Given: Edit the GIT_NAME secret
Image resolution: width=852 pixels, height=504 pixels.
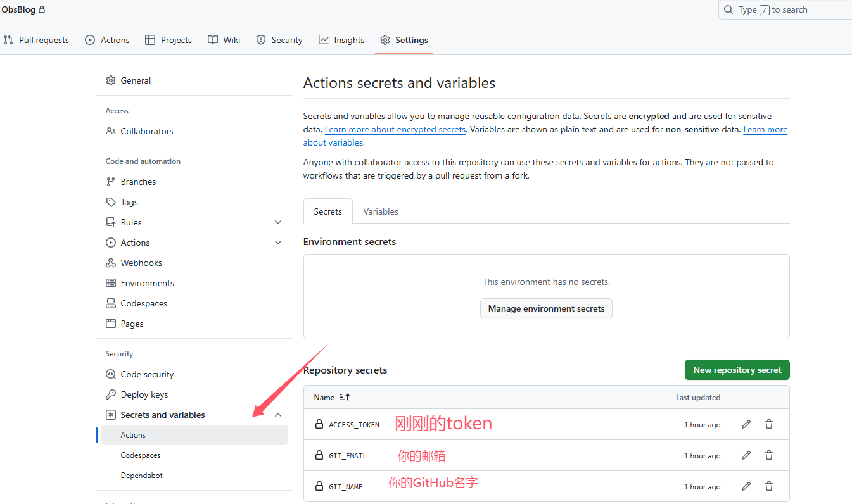Looking at the screenshot, I should click(746, 486).
